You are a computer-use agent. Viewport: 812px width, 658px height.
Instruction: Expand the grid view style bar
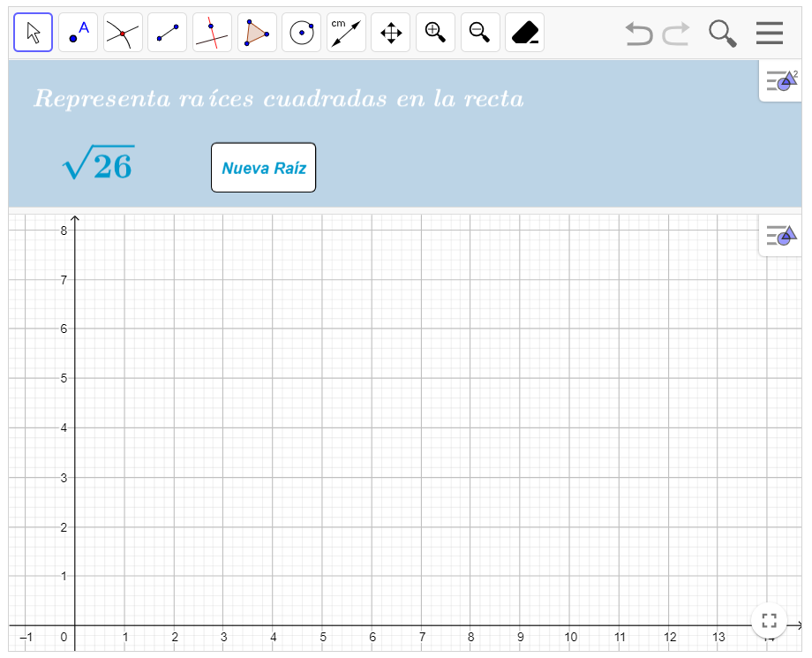pyautogui.click(x=781, y=236)
